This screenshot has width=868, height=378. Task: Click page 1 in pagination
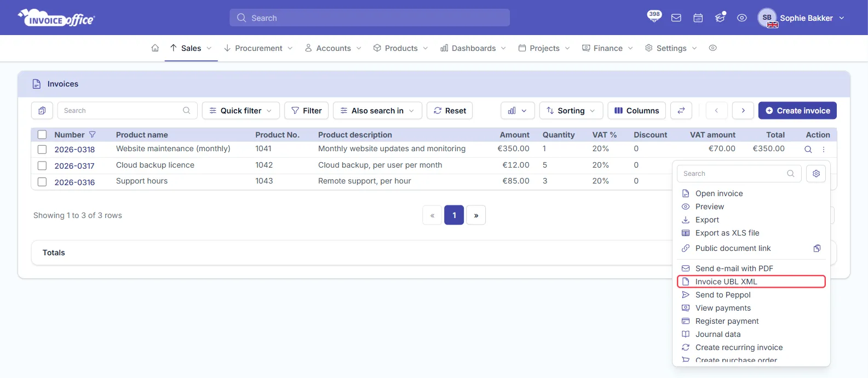[454, 215]
